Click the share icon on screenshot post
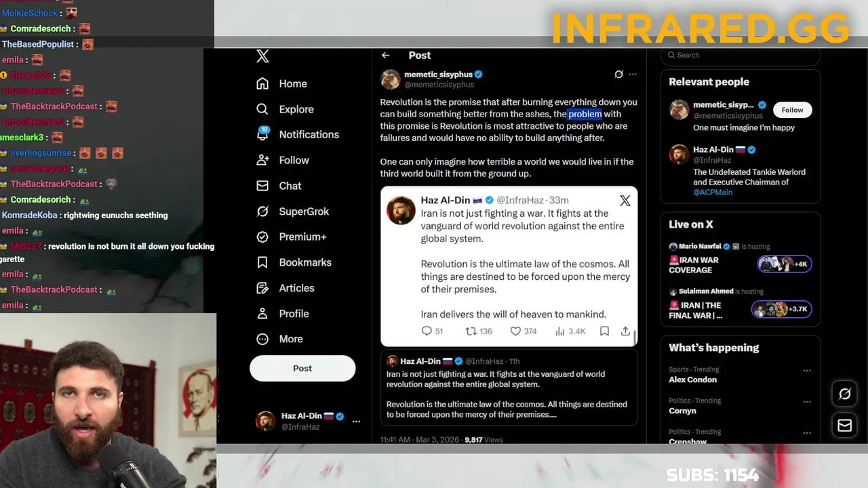The height and width of the screenshot is (488, 868). click(625, 331)
